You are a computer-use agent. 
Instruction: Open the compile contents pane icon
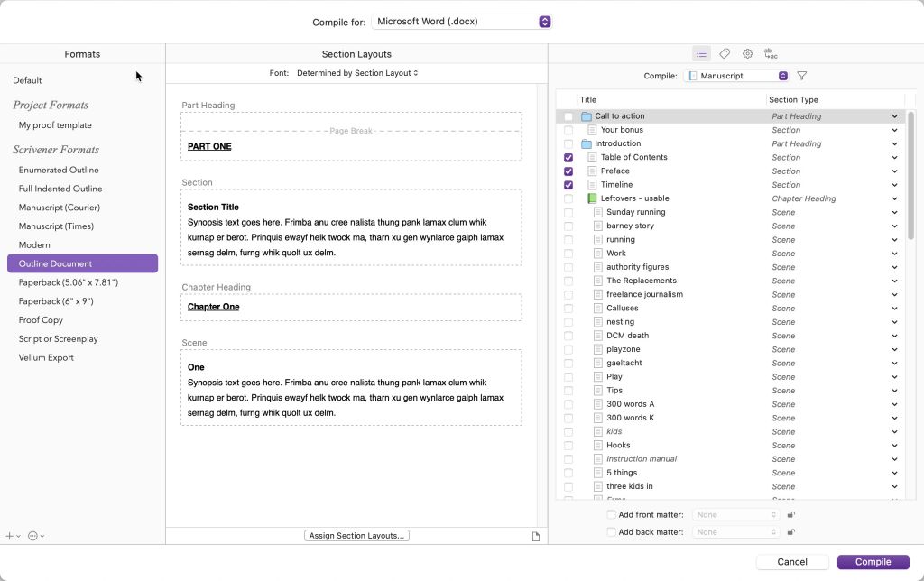701,53
